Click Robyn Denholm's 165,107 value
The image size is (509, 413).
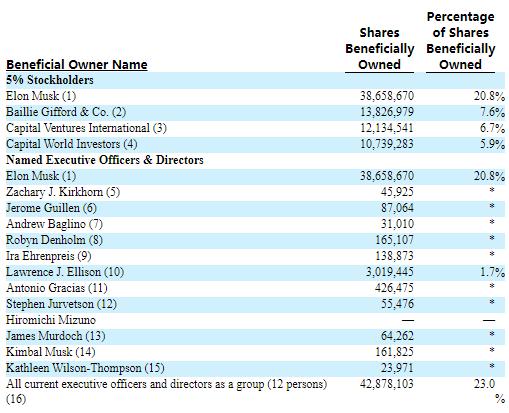point(395,240)
